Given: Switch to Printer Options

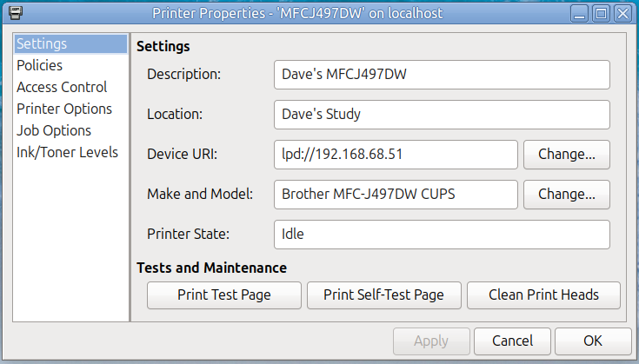Looking at the screenshot, I should (64, 109).
